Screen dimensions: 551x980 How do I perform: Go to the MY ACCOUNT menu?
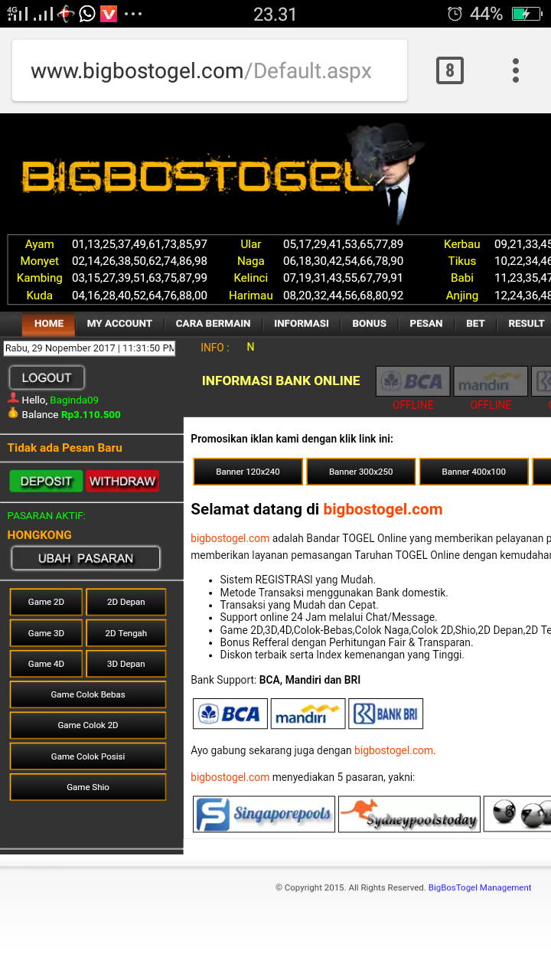[x=119, y=323]
